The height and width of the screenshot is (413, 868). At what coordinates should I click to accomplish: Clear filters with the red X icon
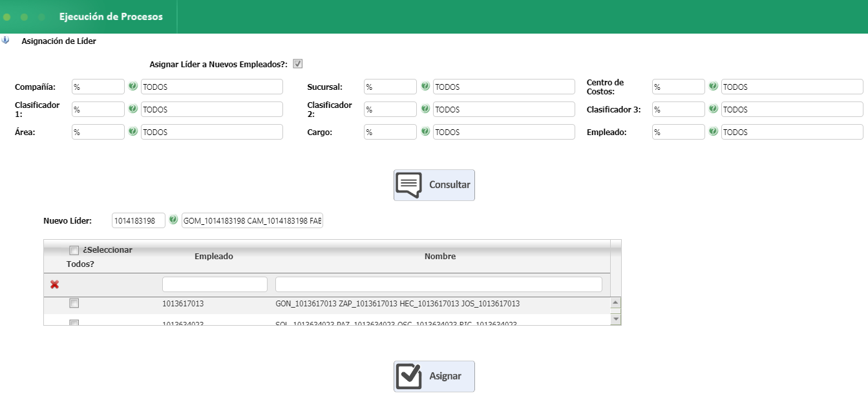[x=55, y=284]
